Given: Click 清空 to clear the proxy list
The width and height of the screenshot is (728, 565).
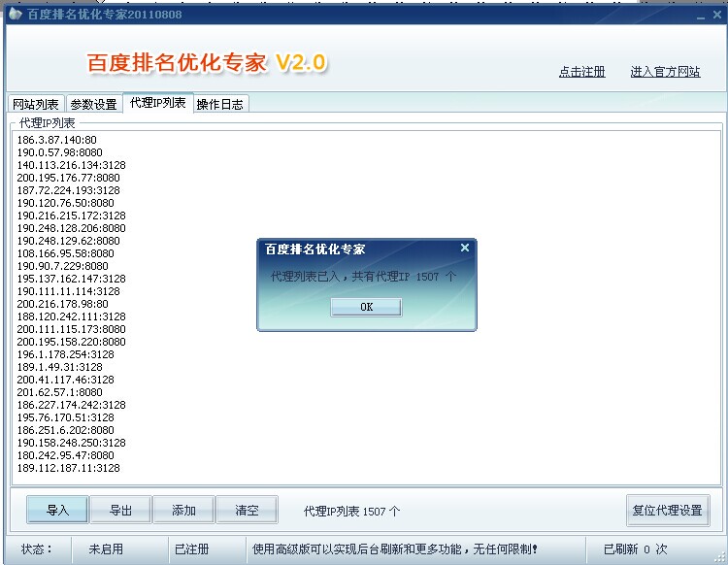Looking at the screenshot, I should click(x=247, y=511).
